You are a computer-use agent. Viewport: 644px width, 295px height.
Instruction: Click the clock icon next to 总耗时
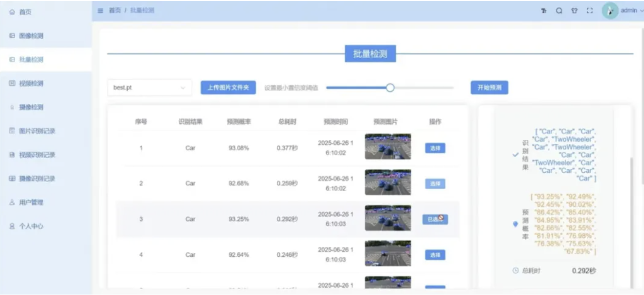(x=516, y=271)
